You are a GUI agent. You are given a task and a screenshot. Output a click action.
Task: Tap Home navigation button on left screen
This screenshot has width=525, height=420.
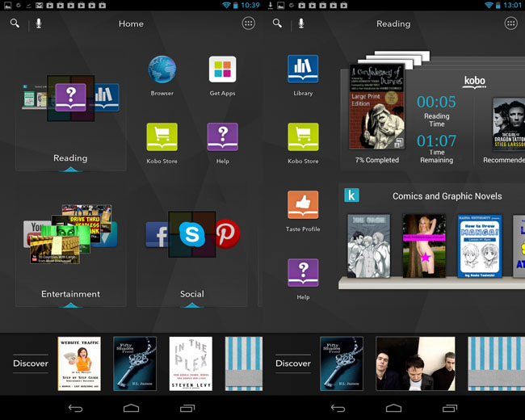click(131, 408)
